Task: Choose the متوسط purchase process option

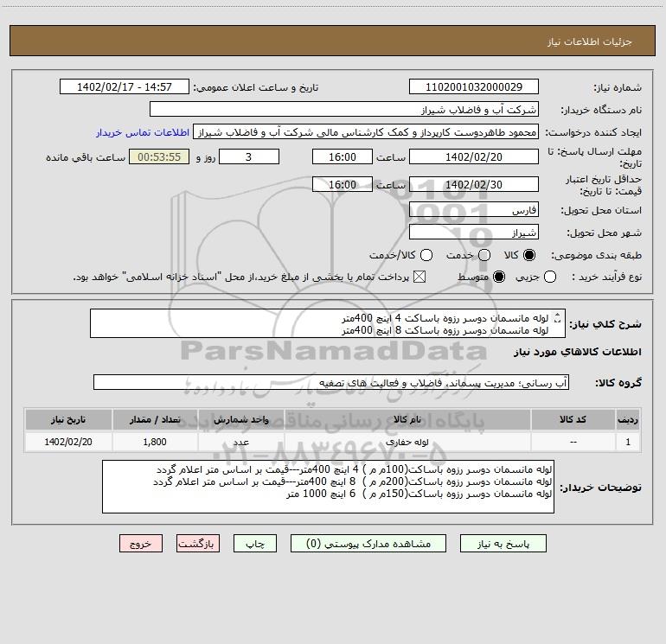Action: coord(499,277)
